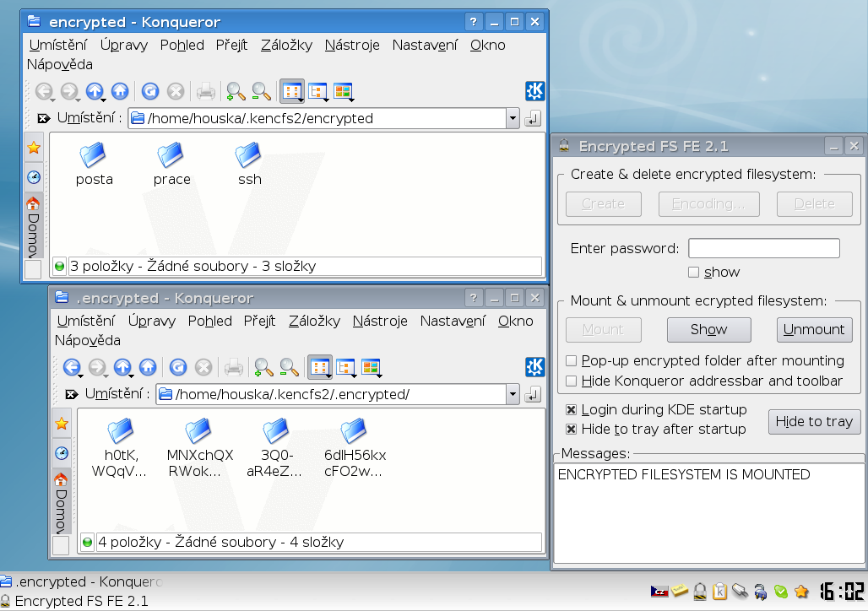Click Reload icon in top Konqueror toolbar

(x=150, y=91)
